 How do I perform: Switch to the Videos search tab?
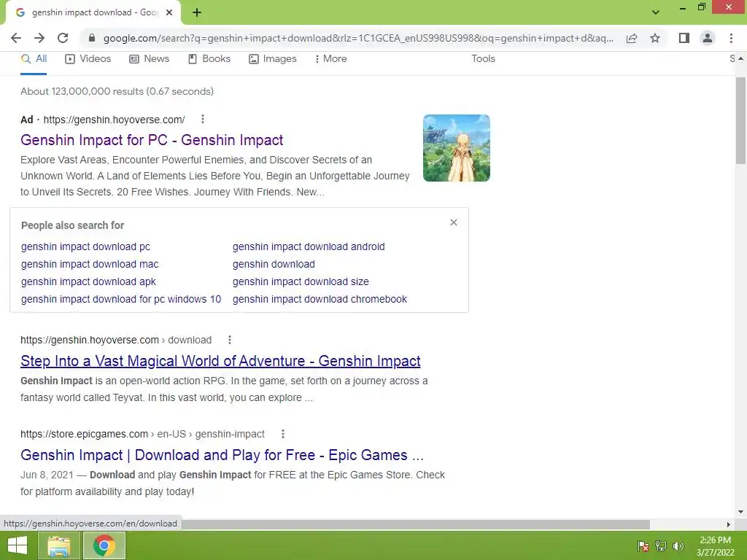(88, 58)
